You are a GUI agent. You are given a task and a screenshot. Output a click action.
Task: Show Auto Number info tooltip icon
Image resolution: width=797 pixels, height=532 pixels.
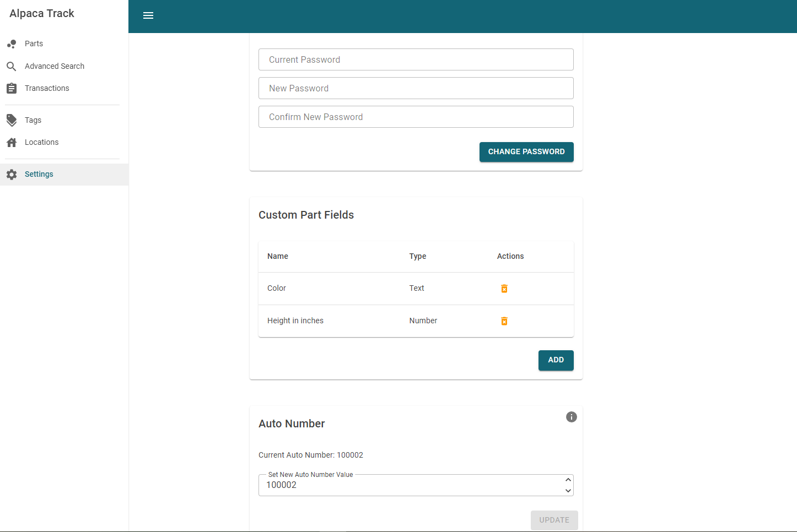point(571,417)
